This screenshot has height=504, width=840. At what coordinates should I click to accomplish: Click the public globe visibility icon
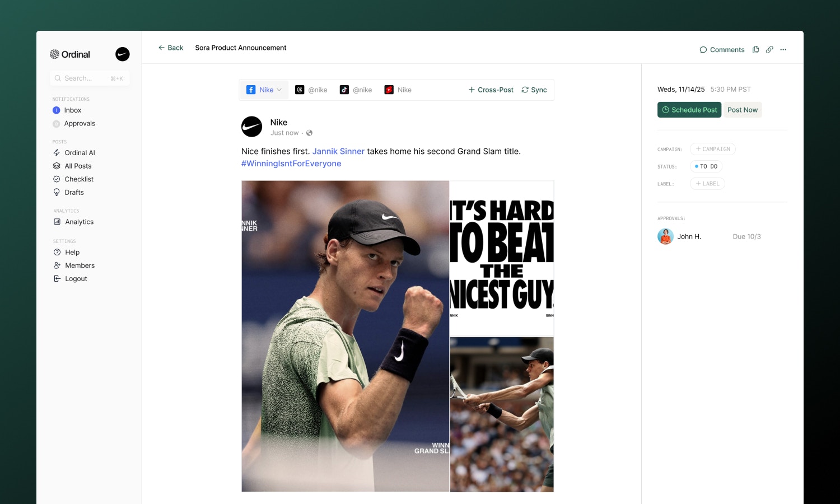coord(309,133)
